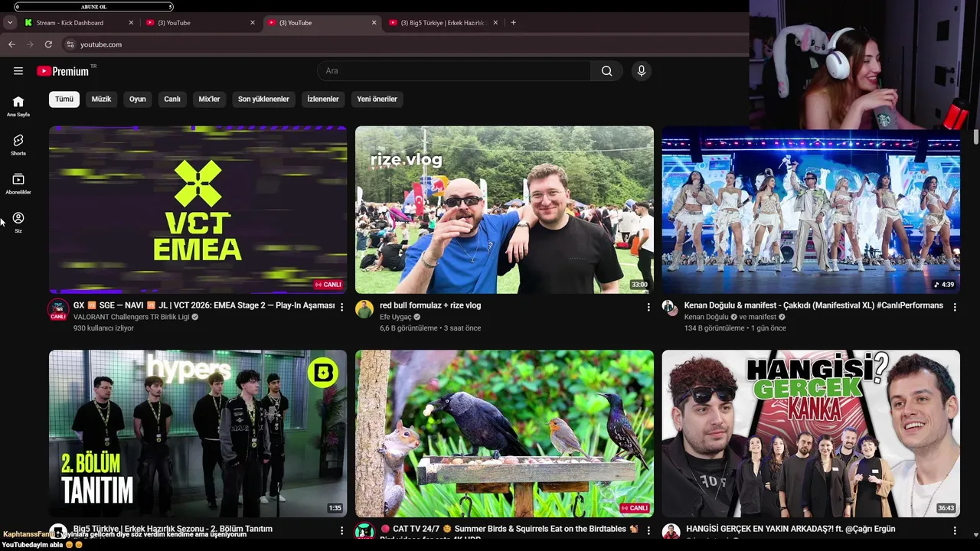The height and width of the screenshot is (551, 980).
Task: Open the YouTube hamburger guide menu
Action: (x=18, y=71)
